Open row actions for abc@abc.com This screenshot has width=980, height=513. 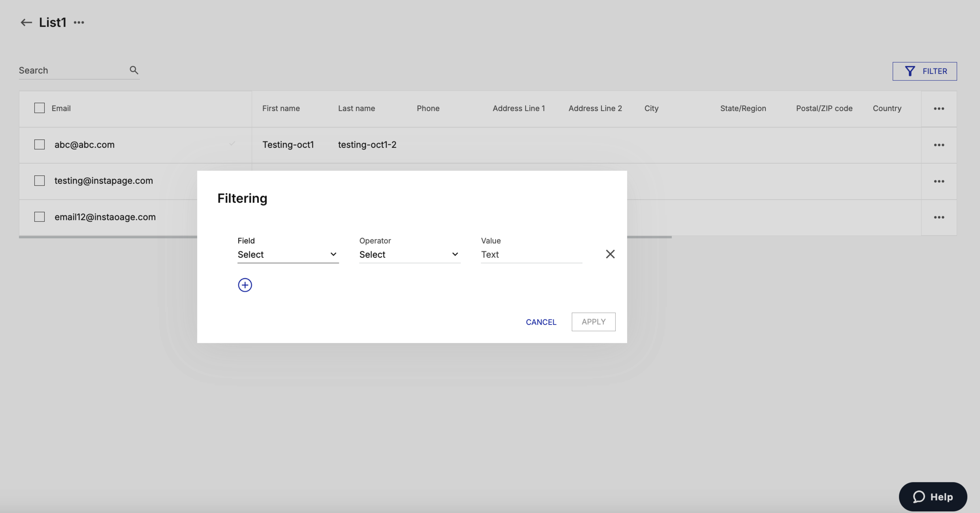(x=939, y=145)
